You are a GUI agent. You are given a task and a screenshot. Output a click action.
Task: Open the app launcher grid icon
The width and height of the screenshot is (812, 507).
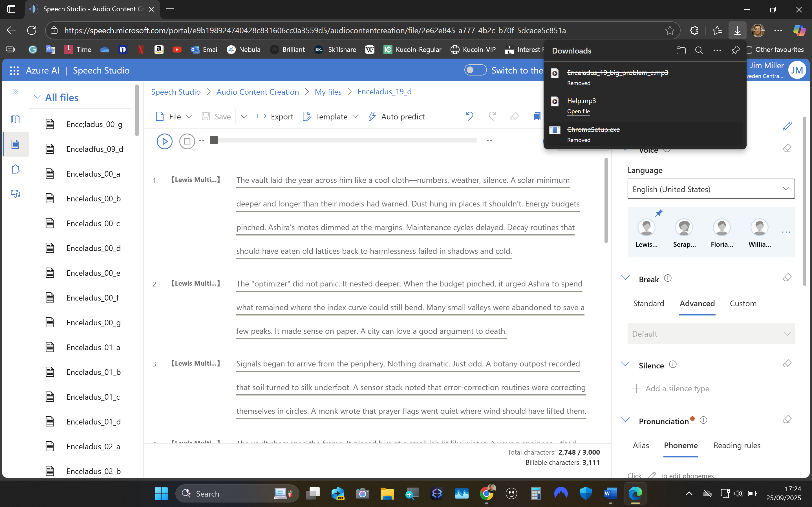click(x=14, y=70)
